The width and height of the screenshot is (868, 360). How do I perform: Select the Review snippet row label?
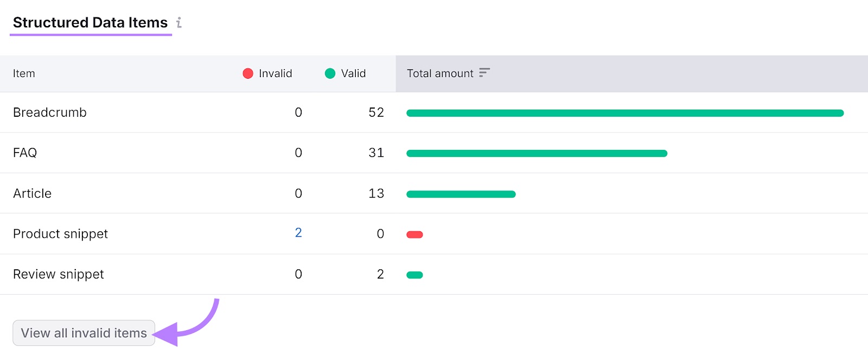pyautogui.click(x=59, y=274)
